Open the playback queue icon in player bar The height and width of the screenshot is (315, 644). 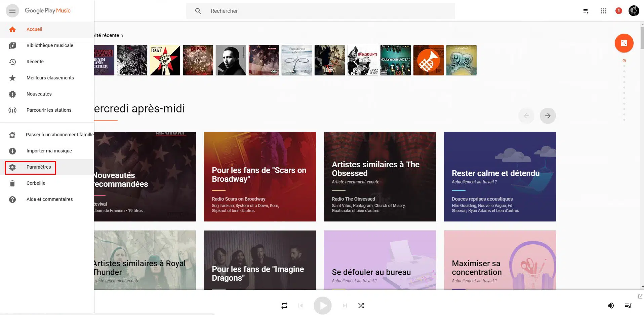pos(628,306)
